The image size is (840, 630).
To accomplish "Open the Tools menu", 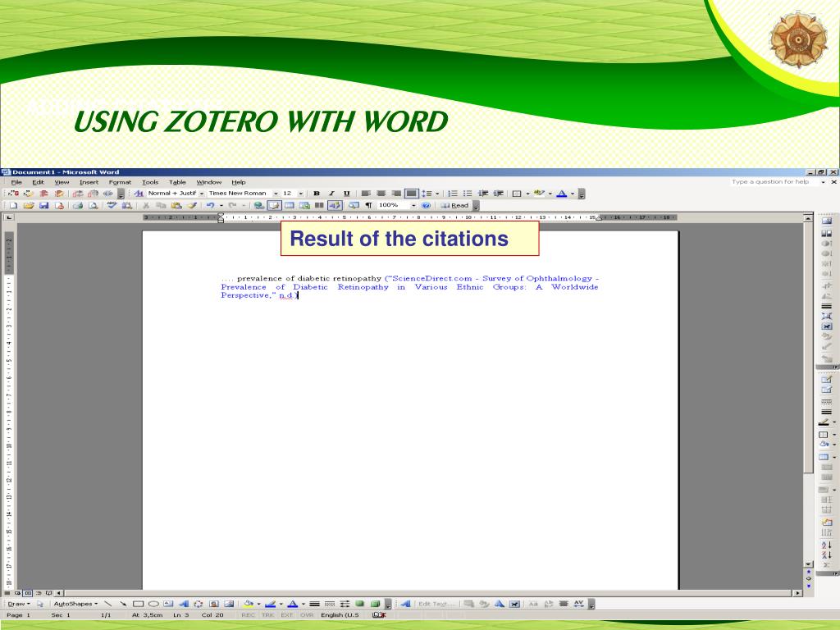I will [150, 182].
